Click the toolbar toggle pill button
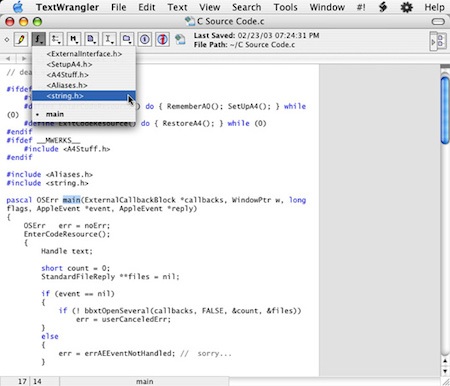This screenshot has width=450, height=386. click(438, 22)
